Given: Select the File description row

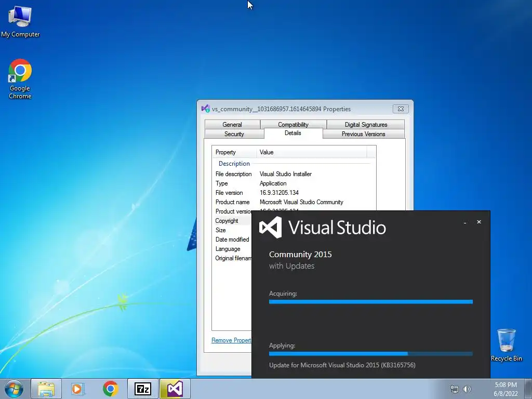Looking at the screenshot, I should 294,174.
